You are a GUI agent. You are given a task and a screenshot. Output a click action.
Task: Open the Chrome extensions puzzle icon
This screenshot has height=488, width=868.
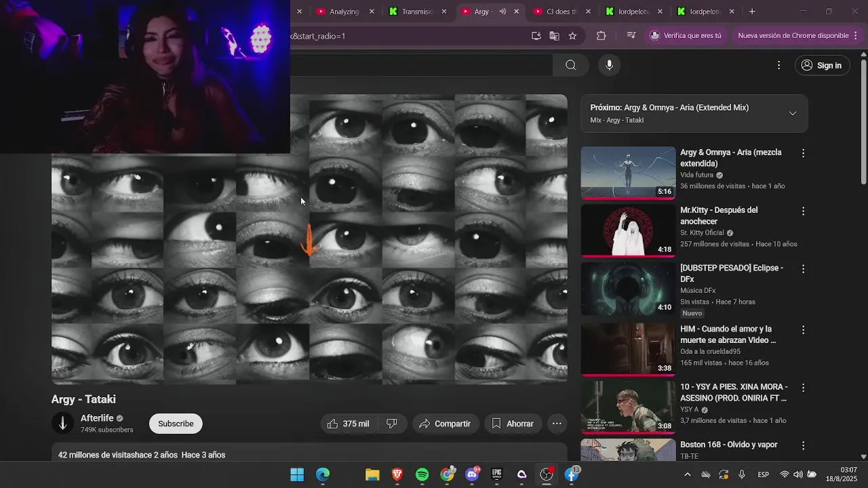click(601, 35)
